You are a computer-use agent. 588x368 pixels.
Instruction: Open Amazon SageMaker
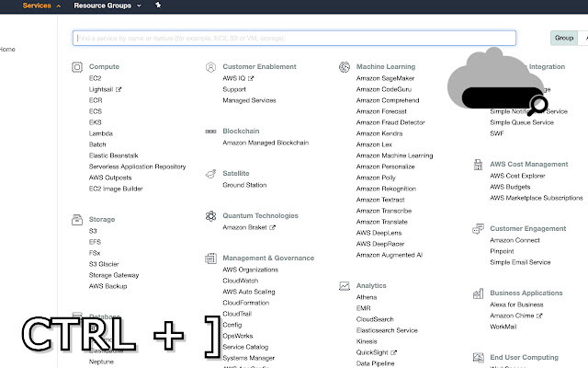click(386, 78)
